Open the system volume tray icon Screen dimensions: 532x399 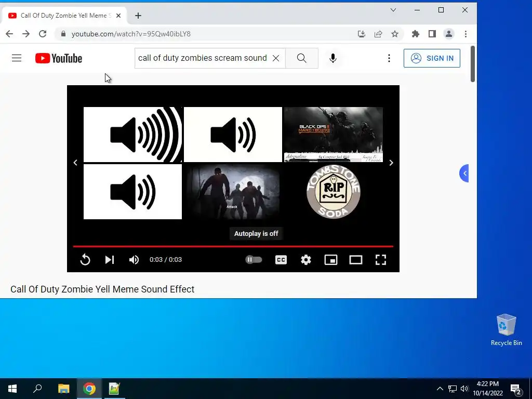point(464,389)
